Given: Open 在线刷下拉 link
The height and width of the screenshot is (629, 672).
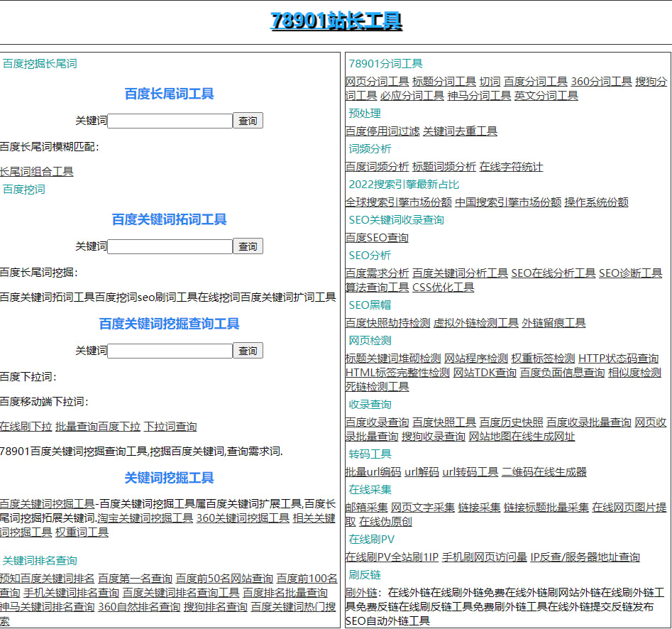Looking at the screenshot, I should [26, 427].
